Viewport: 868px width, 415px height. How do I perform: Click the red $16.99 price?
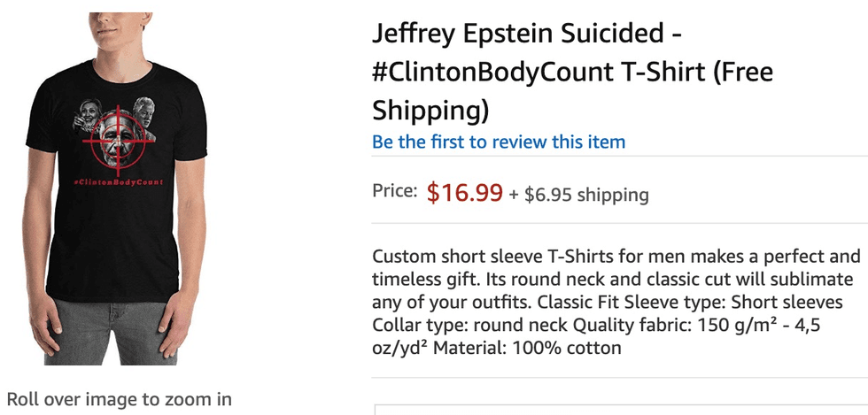coord(464,193)
